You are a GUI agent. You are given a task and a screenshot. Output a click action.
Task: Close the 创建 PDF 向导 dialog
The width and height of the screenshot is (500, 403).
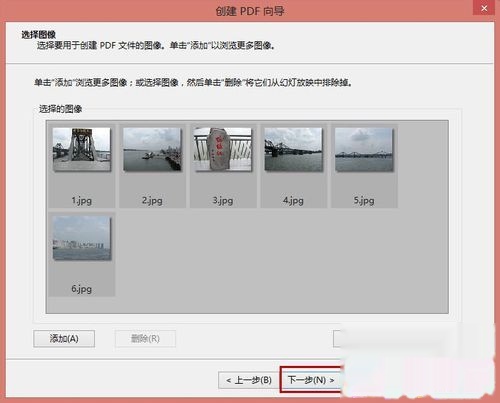484,8
